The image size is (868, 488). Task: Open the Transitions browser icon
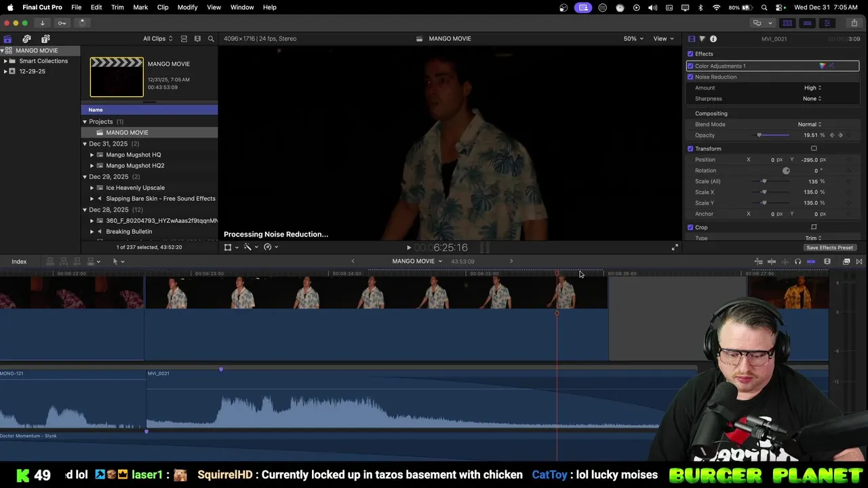859,261
